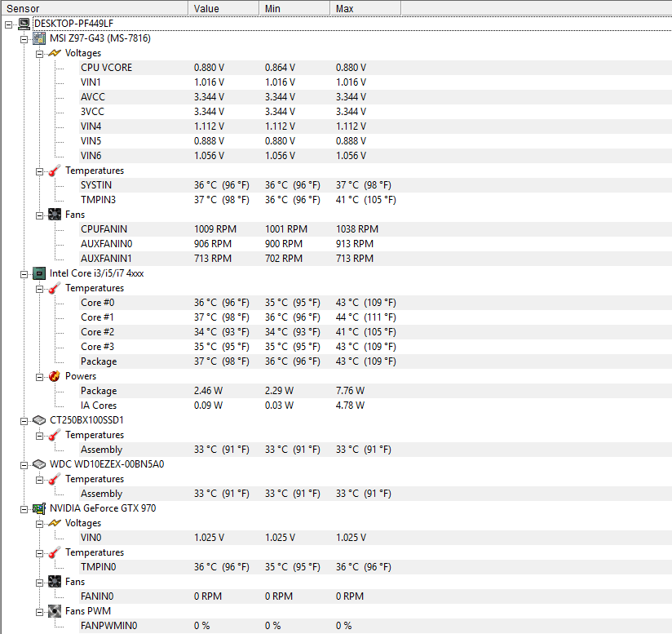Select the TMPIN3 temperature row
Viewport: 672px width, 634px height.
tap(375, 200)
